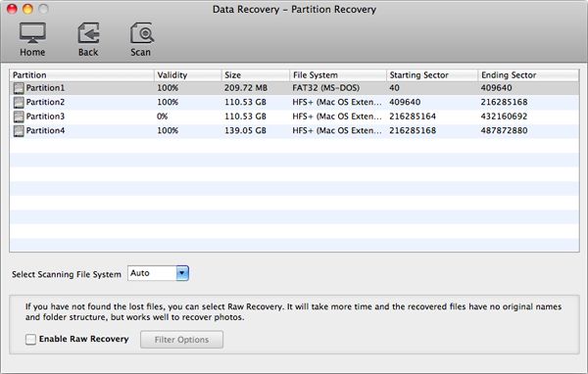The image size is (588, 374).
Task: Sort by the File System column header
Action: coord(338,75)
